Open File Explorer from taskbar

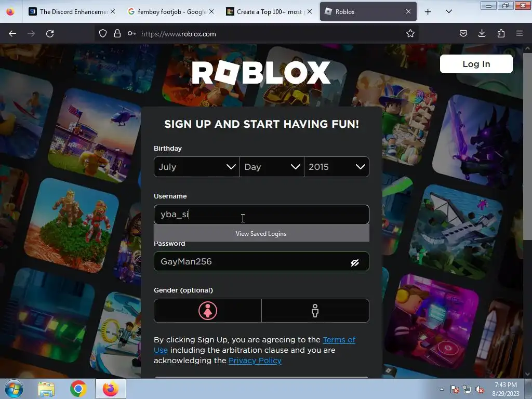(46, 389)
